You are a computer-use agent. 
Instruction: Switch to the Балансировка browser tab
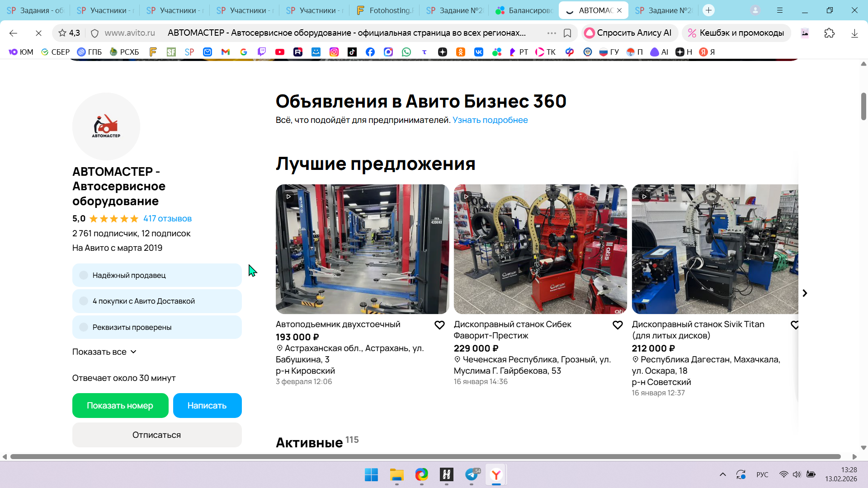(524, 10)
